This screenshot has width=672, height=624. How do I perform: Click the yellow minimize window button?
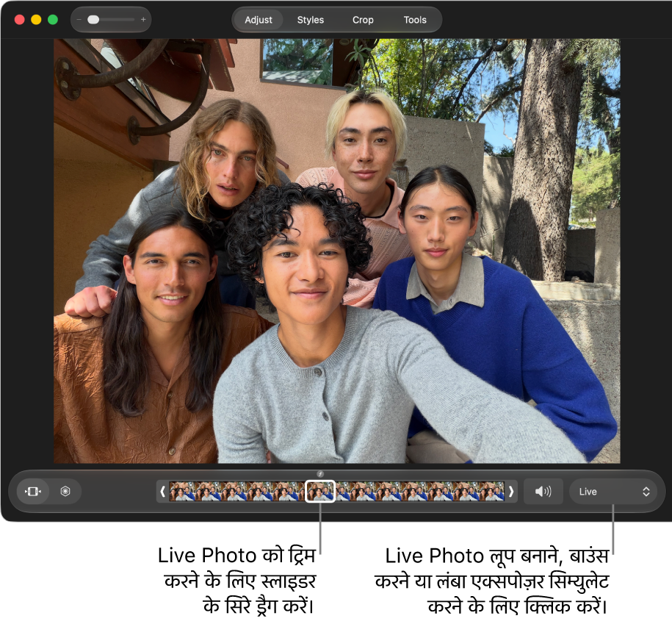pos(36,20)
